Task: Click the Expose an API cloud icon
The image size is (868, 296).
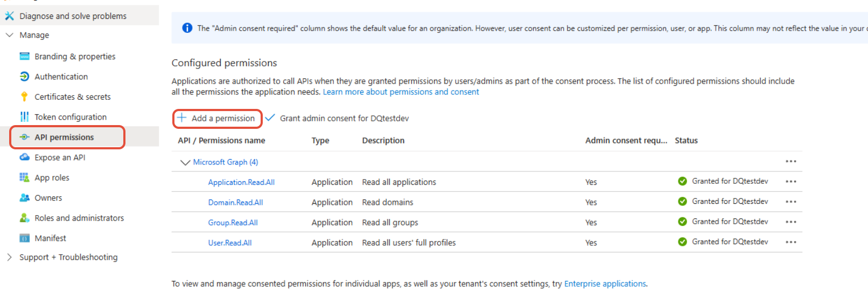Action: [24, 157]
